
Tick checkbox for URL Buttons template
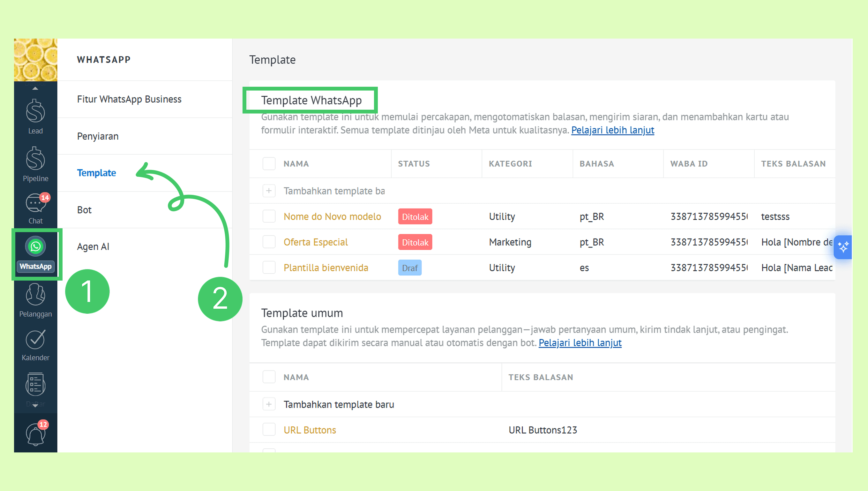coord(269,430)
